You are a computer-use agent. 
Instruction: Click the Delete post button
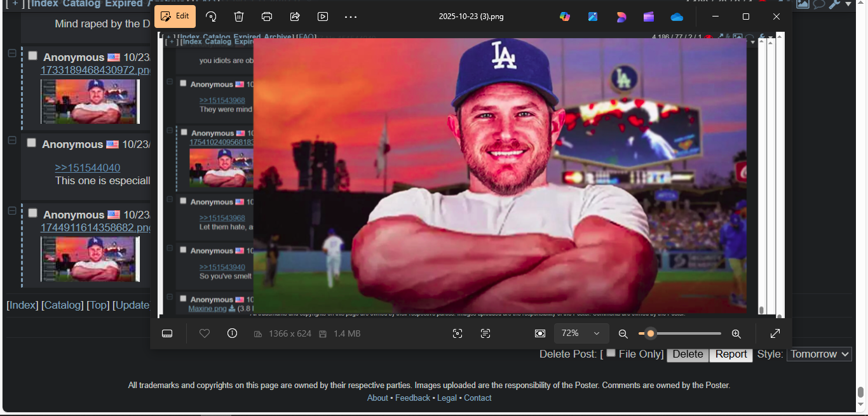(x=688, y=354)
